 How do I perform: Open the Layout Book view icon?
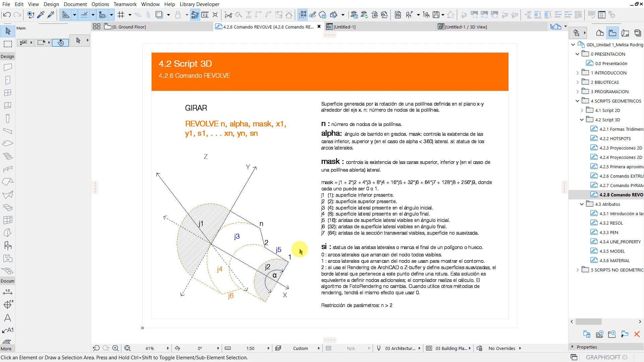(625, 33)
